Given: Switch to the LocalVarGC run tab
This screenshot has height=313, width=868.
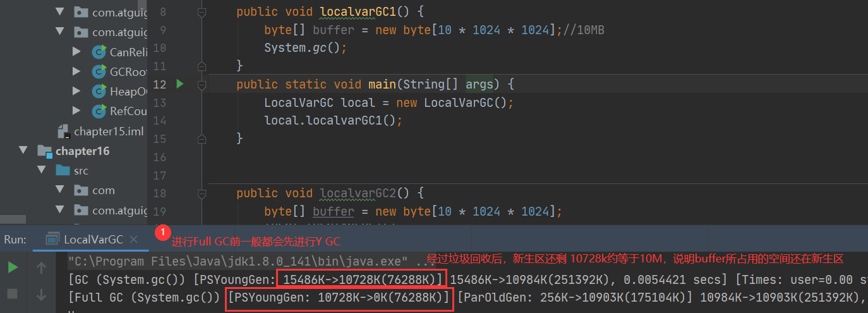Looking at the screenshot, I should click(x=93, y=239).
